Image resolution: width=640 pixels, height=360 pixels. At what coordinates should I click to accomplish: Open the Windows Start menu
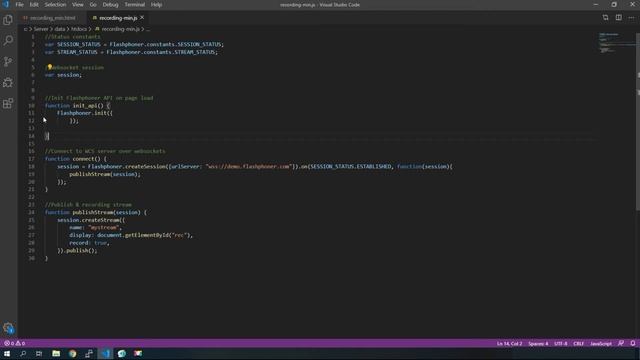click(x=7, y=353)
